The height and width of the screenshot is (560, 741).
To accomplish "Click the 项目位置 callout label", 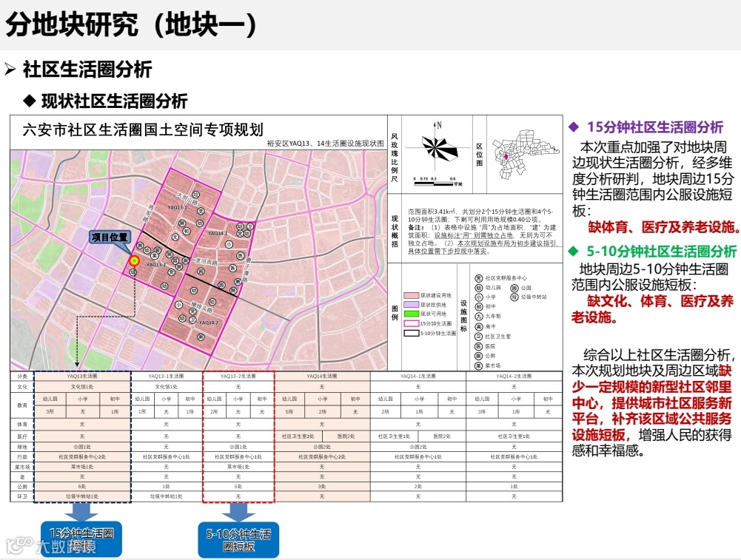I will 110,237.
